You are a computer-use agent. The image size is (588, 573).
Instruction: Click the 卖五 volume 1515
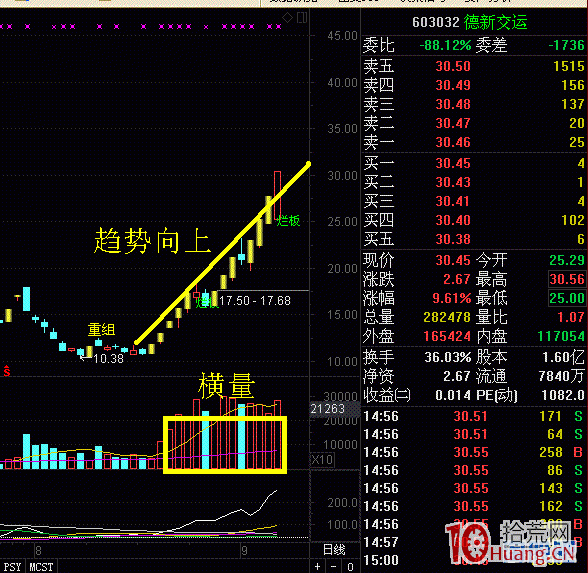coord(569,66)
